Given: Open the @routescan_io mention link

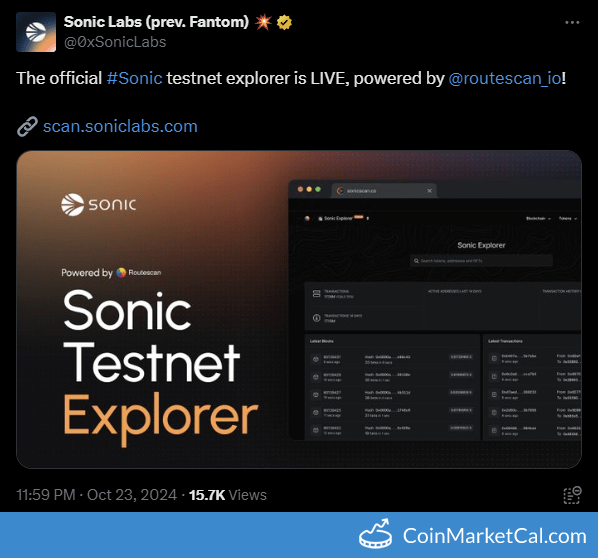Looking at the screenshot, I should 505,79.
